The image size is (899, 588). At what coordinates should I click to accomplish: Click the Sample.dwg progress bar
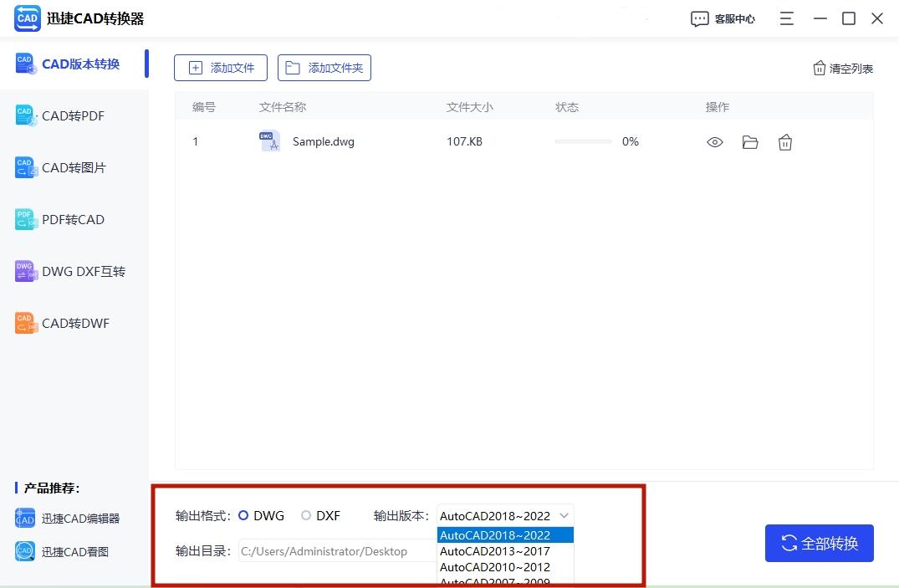click(583, 141)
